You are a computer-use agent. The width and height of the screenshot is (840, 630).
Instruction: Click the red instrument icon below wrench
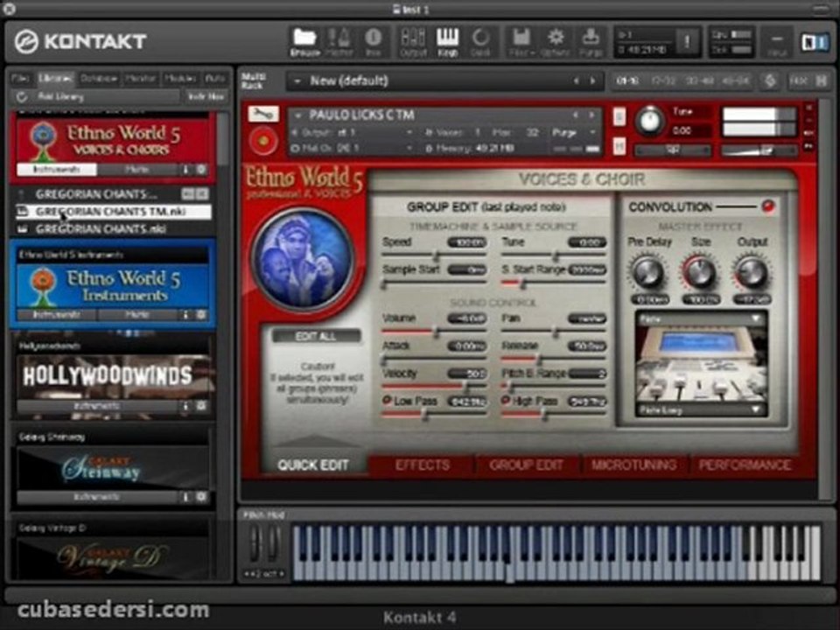[x=263, y=141]
